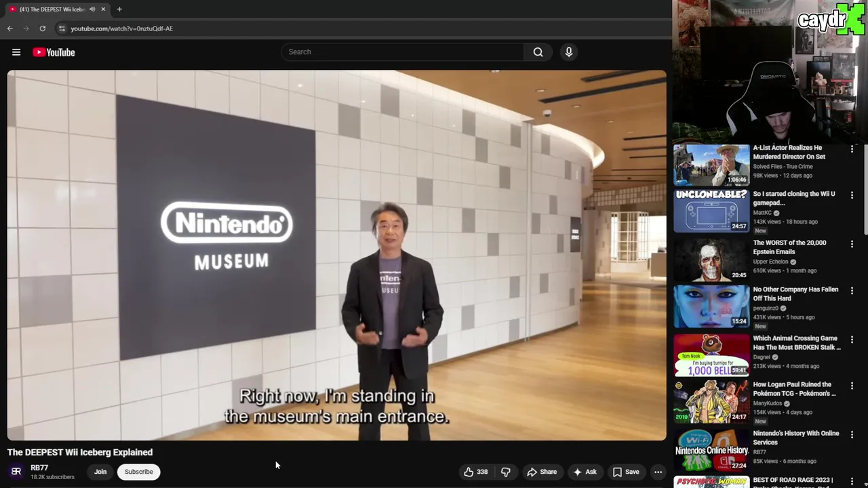Click the '18.2K subscribers' text
Viewport: 868px width, 488px height.
click(52, 477)
